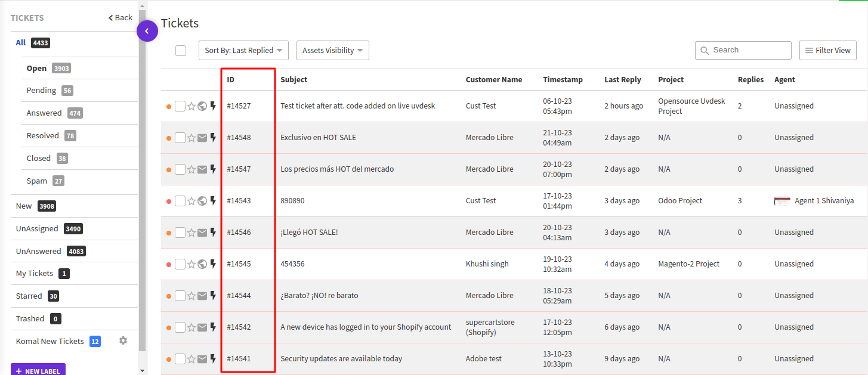Select checkbox for ticket #14545
868x375 pixels.
pyautogui.click(x=180, y=264)
